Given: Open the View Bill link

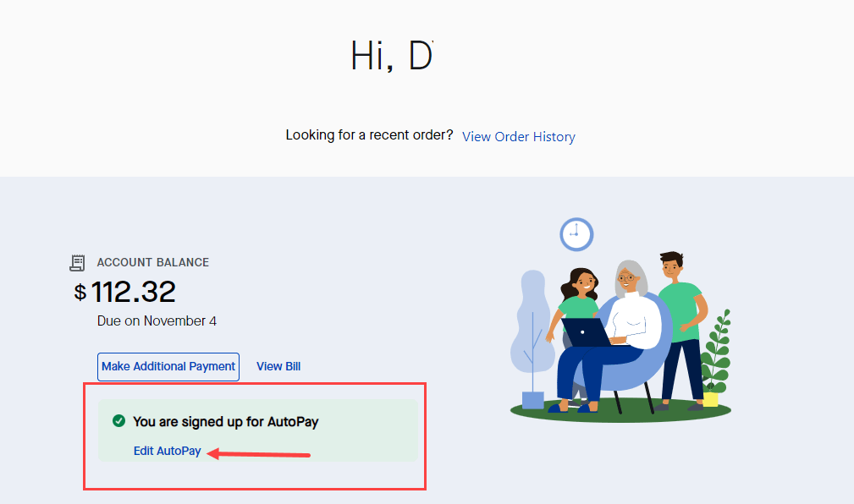Looking at the screenshot, I should (x=278, y=366).
